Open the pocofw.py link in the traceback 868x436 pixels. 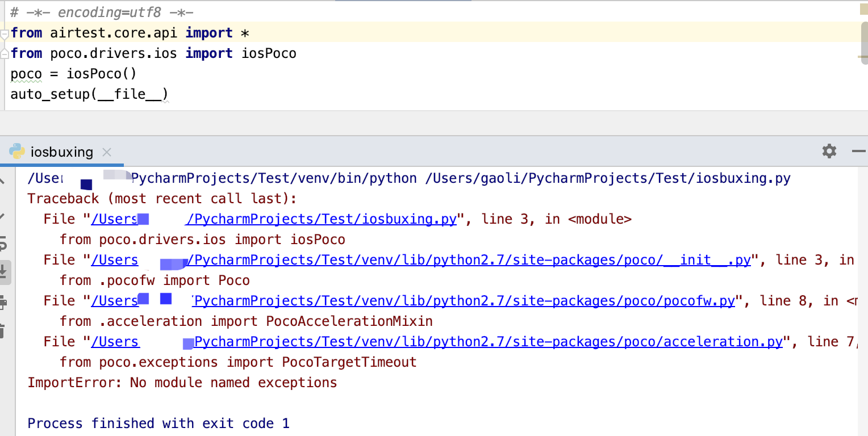tap(454, 300)
